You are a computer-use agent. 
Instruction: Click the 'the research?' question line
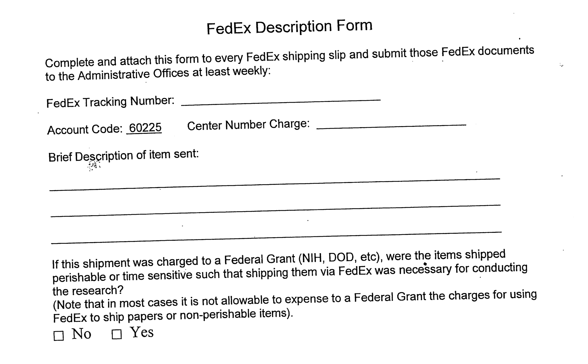[x=88, y=291]
